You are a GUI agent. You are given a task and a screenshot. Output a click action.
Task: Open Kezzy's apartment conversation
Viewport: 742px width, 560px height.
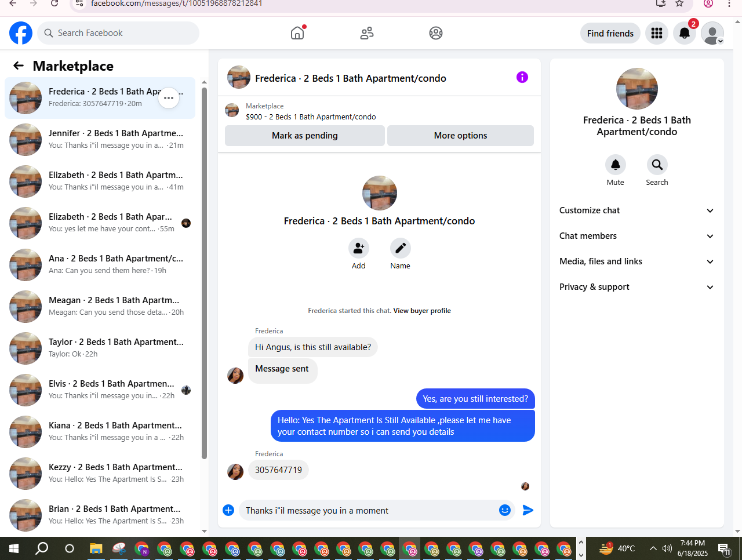[100, 474]
